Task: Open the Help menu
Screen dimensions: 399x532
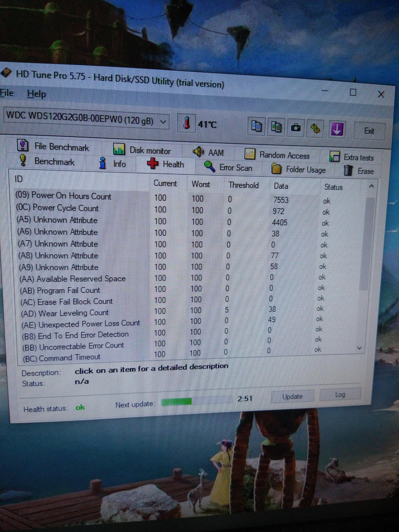Action: pos(36,94)
